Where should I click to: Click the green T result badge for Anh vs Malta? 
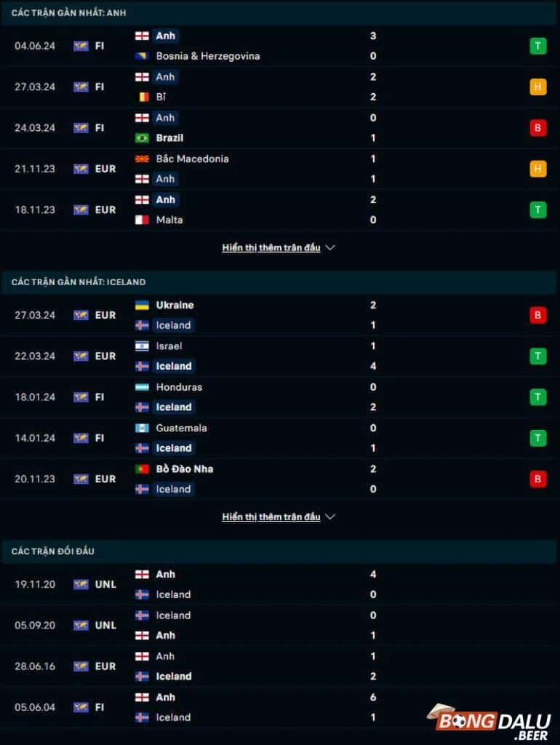point(537,209)
